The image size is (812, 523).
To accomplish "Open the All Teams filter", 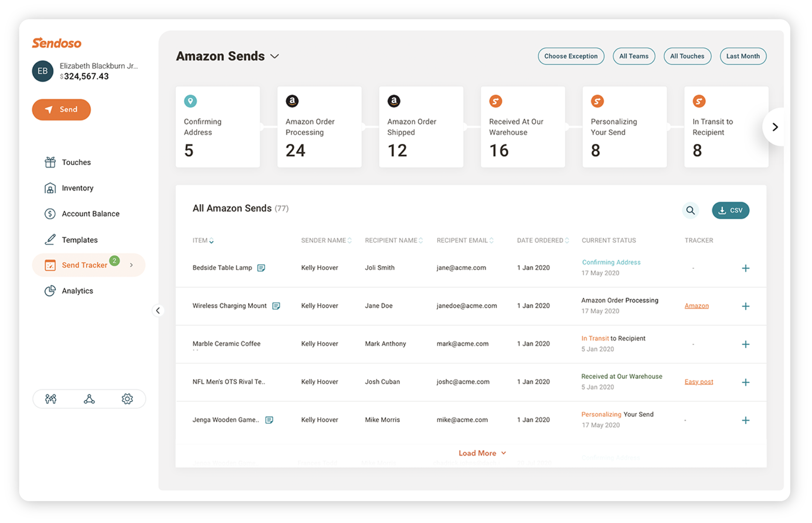I will (634, 56).
